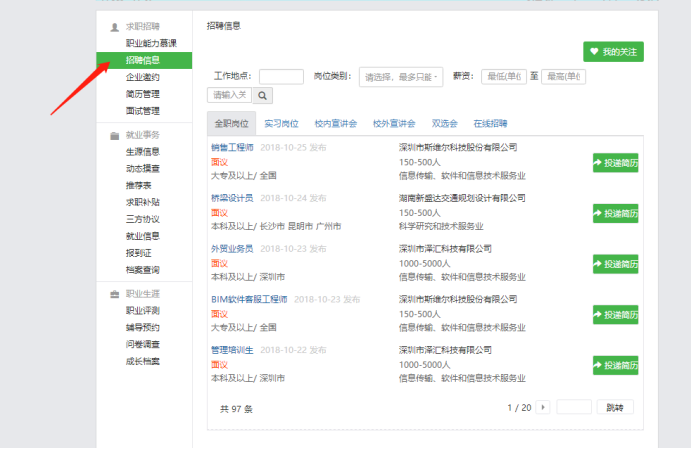
Task: Open 动态摸查 in sidebar
Action: click(x=143, y=169)
